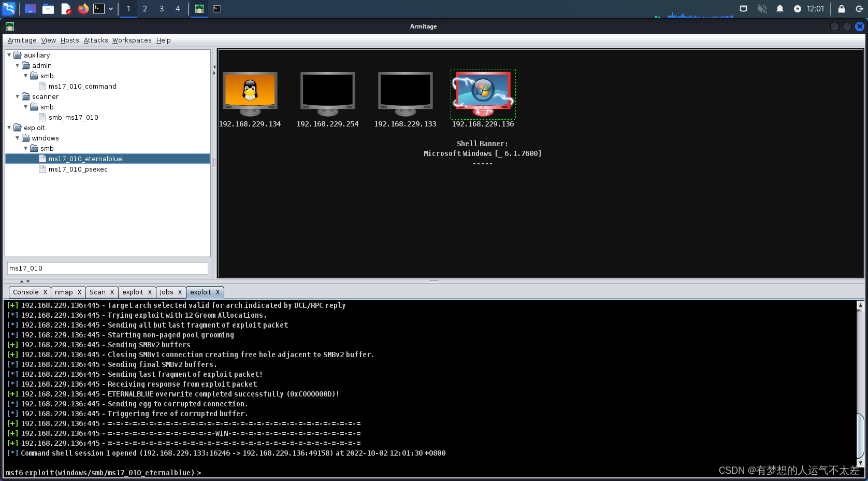Collapse the exploit folder
This screenshot has width=868, height=481.
pyautogui.click(x=9, y=128)
